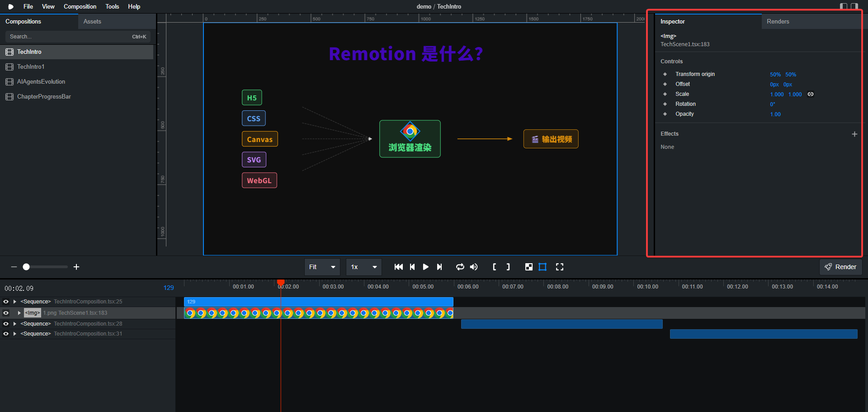Play the composition preview

pos(425,267)
